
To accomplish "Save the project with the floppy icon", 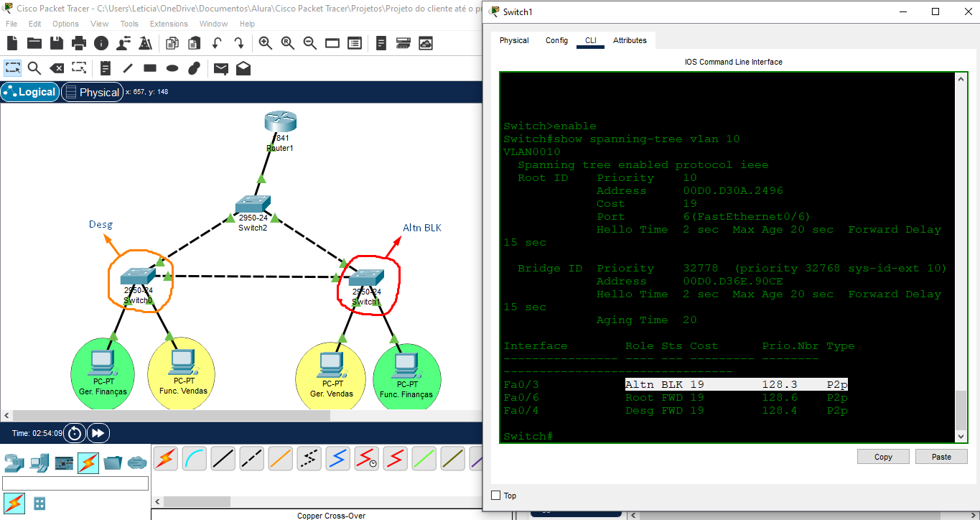I will (57, 43).
